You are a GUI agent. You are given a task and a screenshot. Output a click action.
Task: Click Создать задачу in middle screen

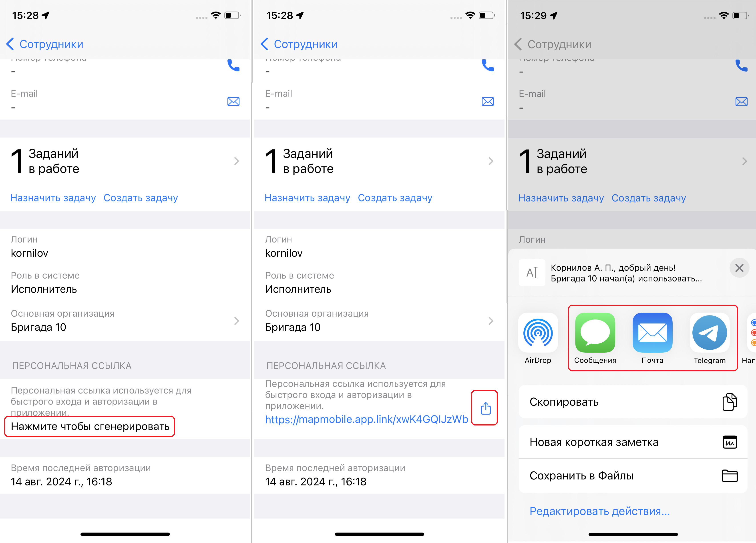point(395,198)
